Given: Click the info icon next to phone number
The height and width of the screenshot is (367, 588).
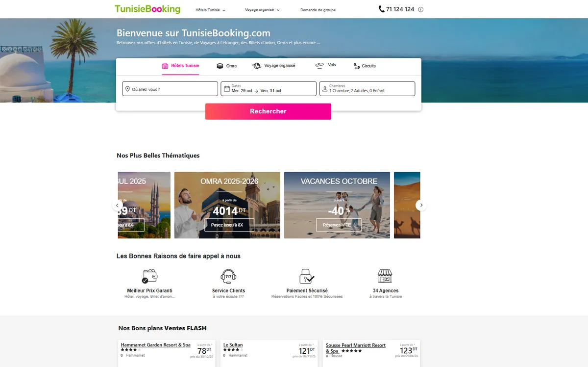Looking at the screenshot, I should (421, 9).
